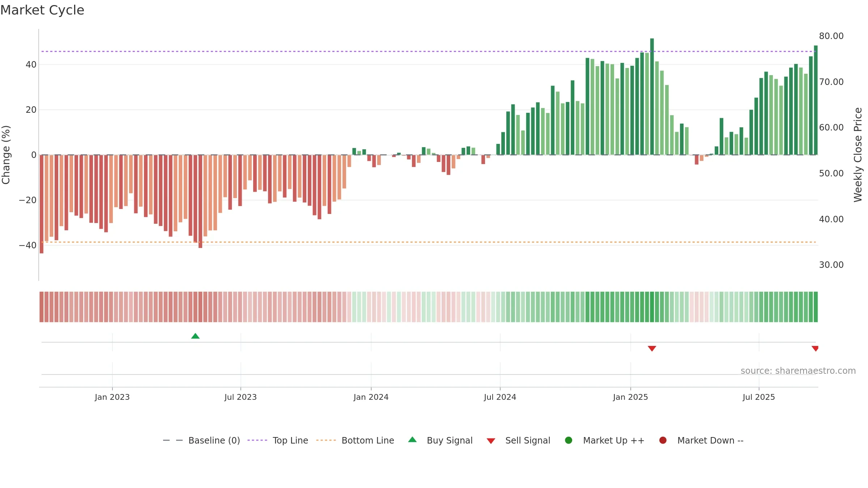Click the Jan 2023 axis label

pyautogui.click(x=112, y=397)
